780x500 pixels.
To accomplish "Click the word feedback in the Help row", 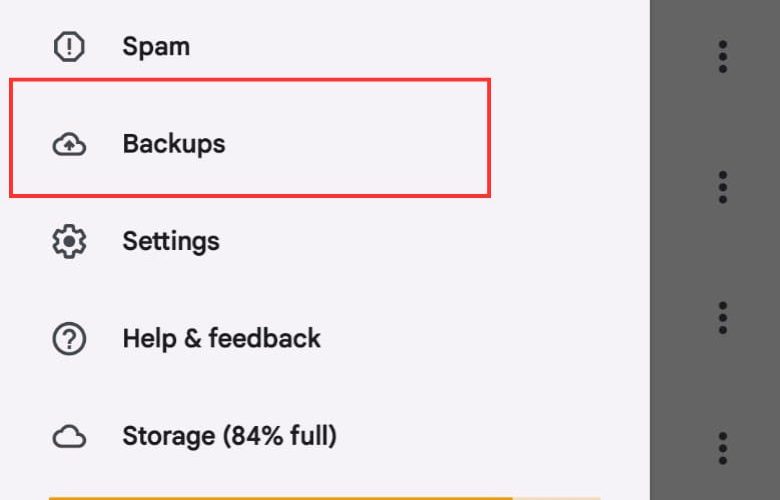I will [x=264, y=338].
